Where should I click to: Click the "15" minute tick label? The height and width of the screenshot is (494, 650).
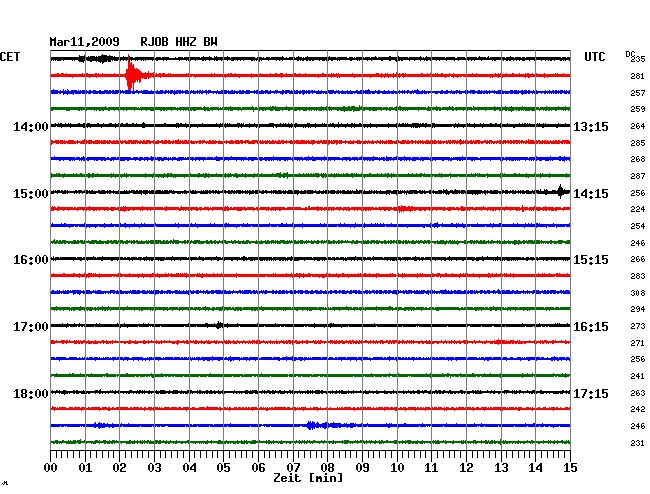coord(570,468)
